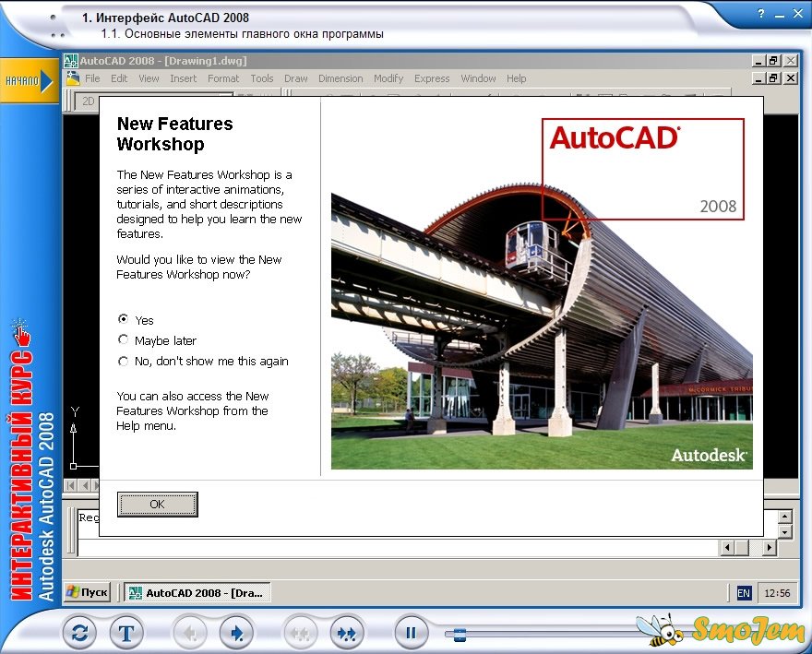Toggle the text (T) player button
This screenshot has width=812, height=654.
click(x=126, y=632)
